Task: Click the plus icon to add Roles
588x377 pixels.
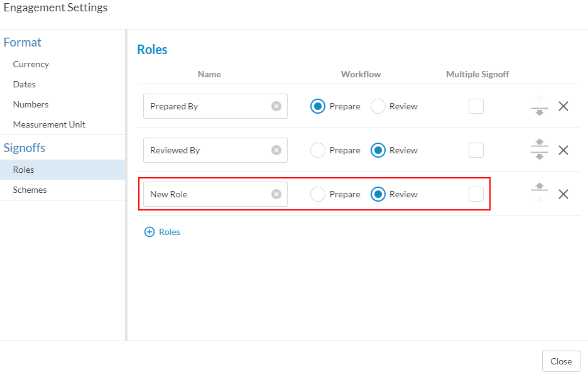Action: click(150, 232)
